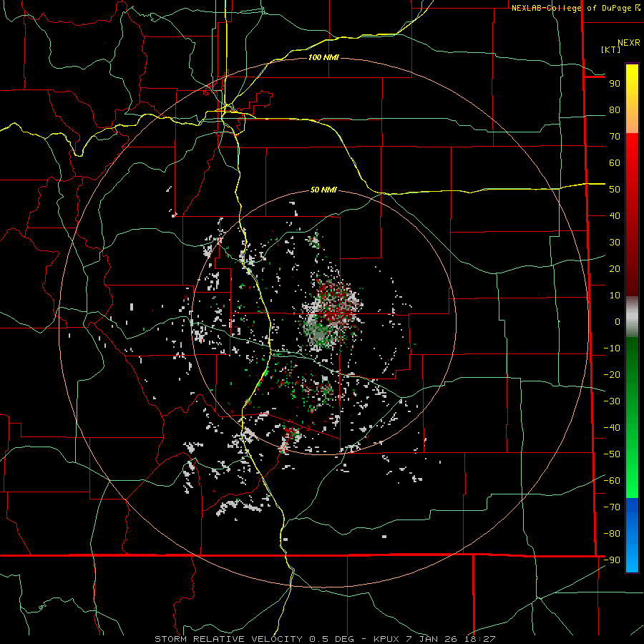
Task: Select the 60 value on velocity scale
Action: point(615,163)
